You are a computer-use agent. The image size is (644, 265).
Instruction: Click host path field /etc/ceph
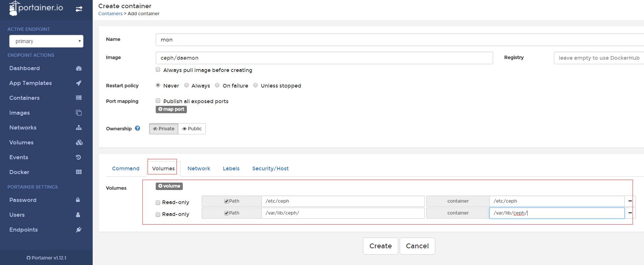click(x=343, y=201)
